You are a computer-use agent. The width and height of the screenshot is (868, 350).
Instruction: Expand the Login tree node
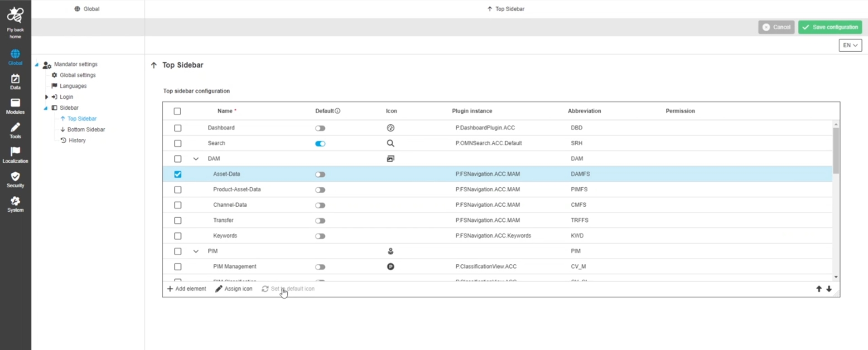[46, 97]
